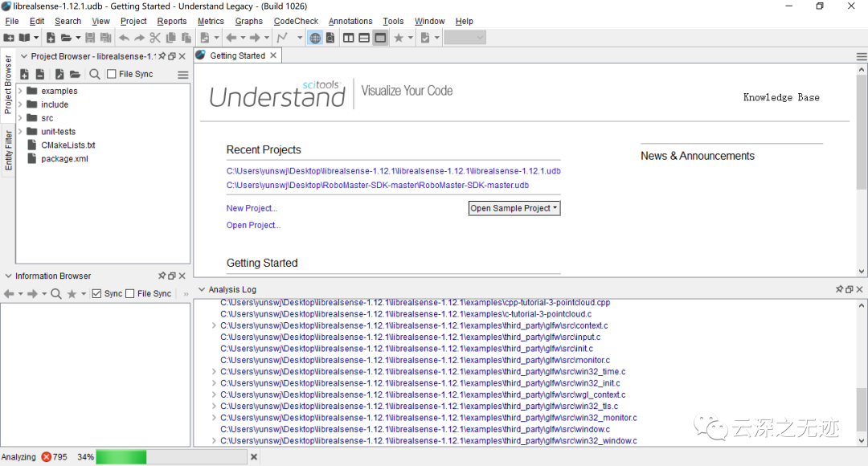Screen dimensions: 868x466
Task: Click the New Project... link
Action: tap(252, 208)
